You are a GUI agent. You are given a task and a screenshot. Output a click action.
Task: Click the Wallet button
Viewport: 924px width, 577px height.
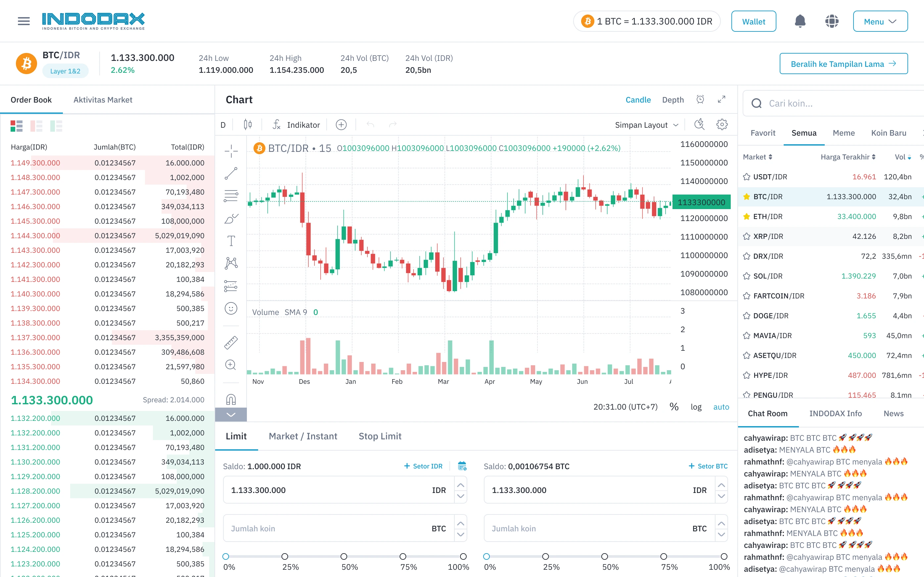point(754,22)
